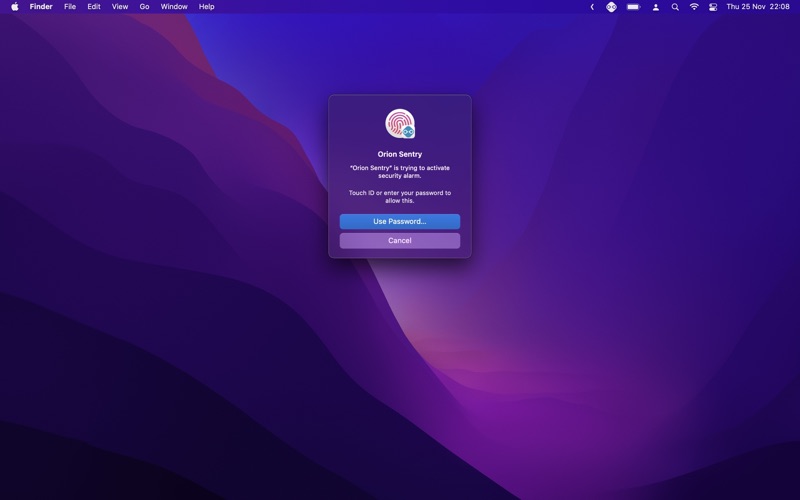Cancel the Orion Sentry authentication dialog
800x500 pixels.
point(399,241)
